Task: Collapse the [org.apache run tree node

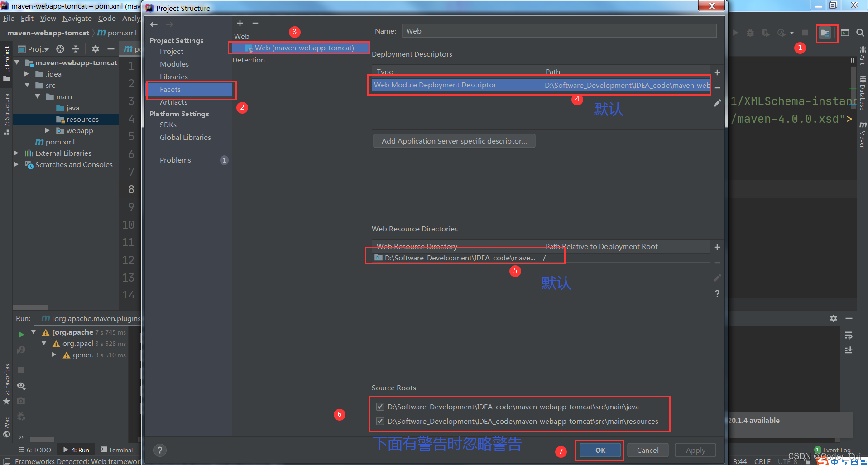Action: click(34, 332)
